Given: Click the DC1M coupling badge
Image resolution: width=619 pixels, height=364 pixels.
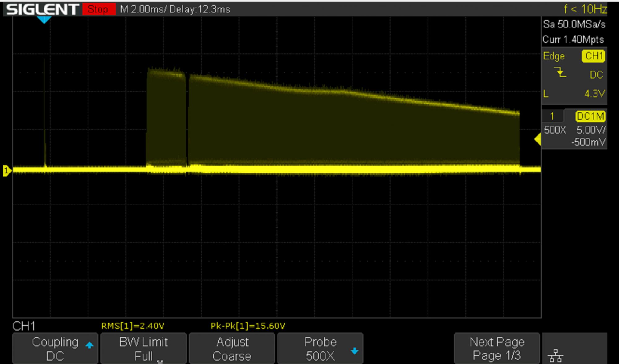Looking at the screenshot, I should pyautogui.click(x=590, y=116).
